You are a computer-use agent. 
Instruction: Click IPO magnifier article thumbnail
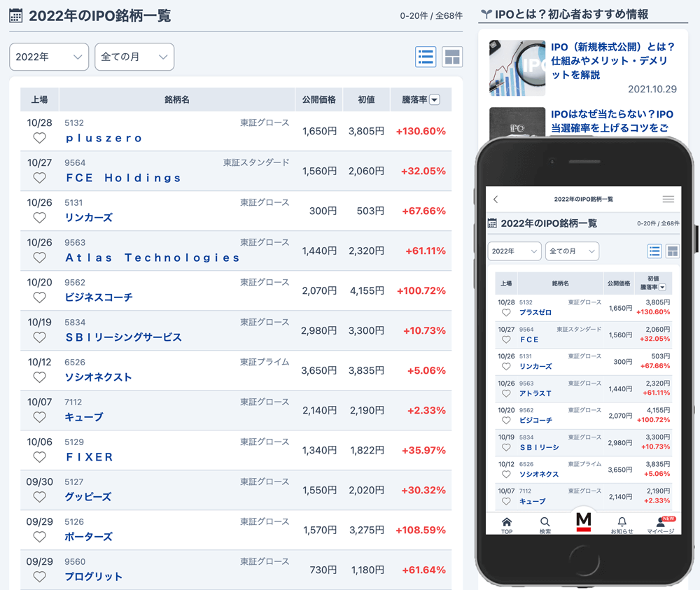pos(517,68)
